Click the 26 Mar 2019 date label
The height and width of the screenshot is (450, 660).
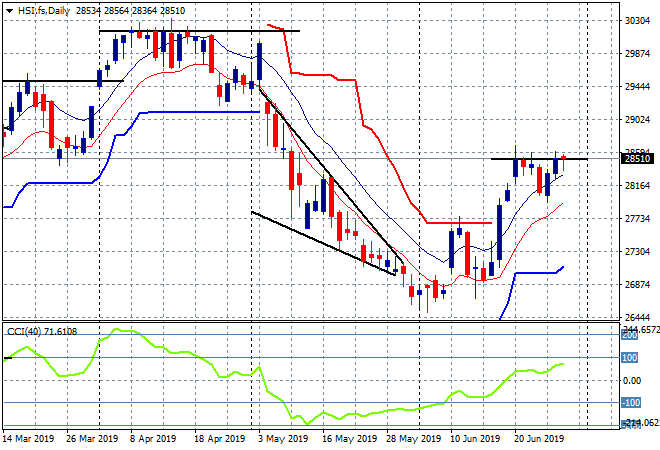92,439
